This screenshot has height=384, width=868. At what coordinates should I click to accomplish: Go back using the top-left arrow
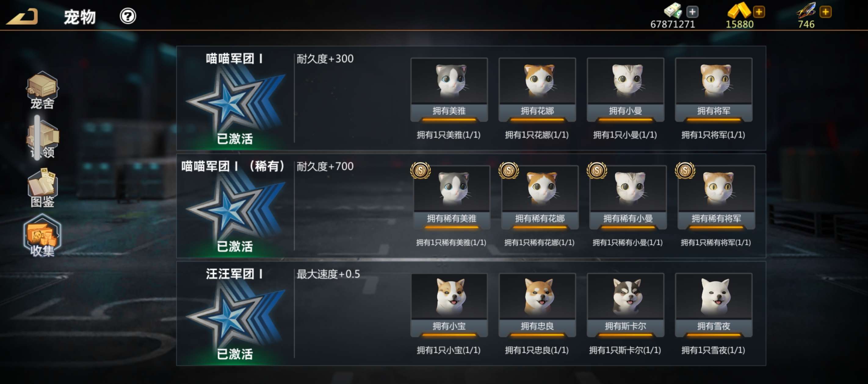pyautogui.click(x=22, y=17)
